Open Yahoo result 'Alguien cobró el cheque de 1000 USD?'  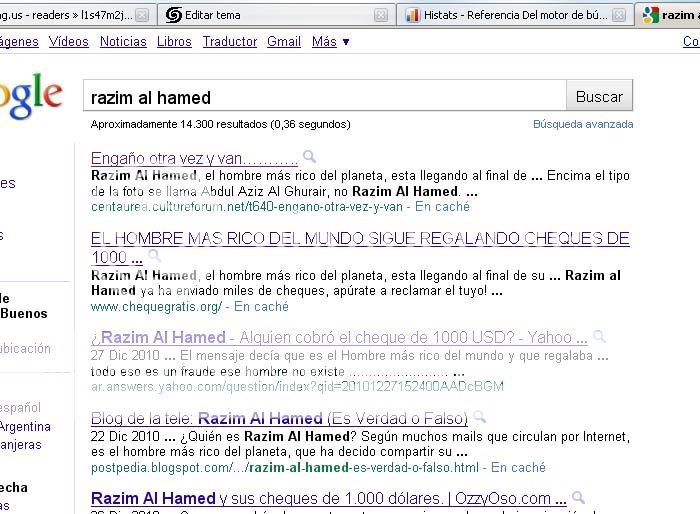339,337
